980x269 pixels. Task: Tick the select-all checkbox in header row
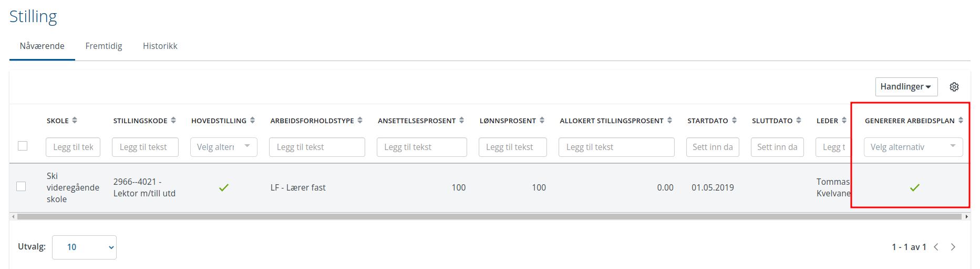point(23,146)
